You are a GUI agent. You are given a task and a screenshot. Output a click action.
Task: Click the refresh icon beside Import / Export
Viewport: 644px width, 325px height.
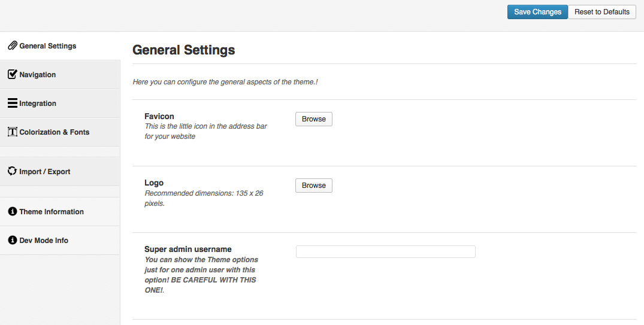tap(13, 171)
